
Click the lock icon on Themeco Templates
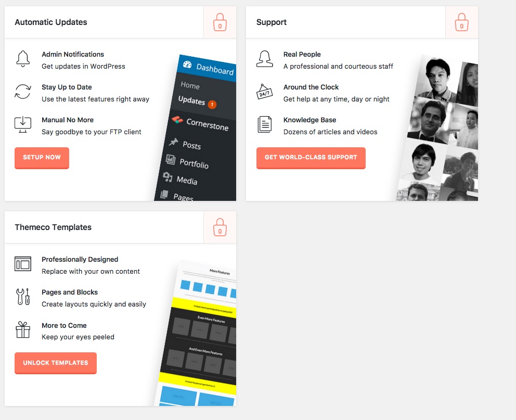[x=220, y=227]
